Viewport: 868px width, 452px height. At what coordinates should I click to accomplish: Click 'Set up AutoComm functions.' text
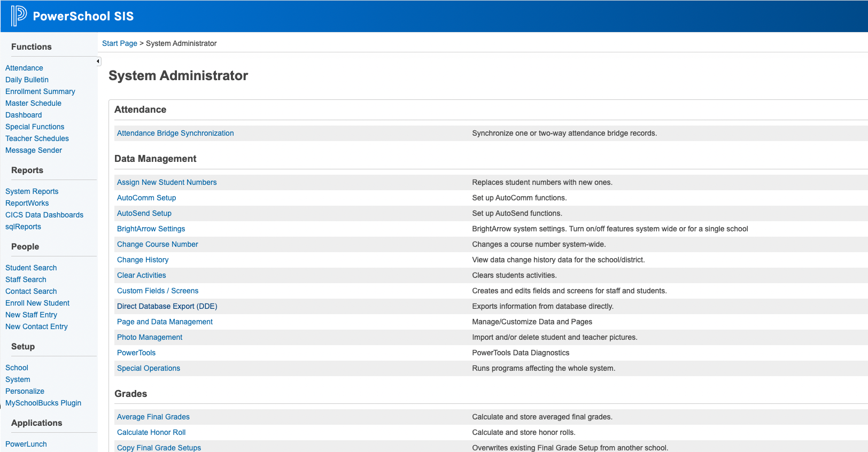(520, 198)
